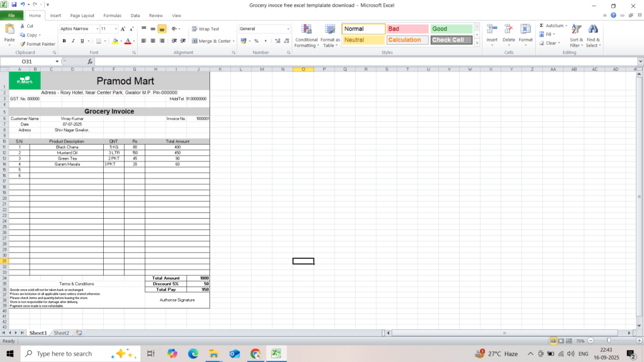Open the Merge & Center dropdown arrow
The image size is (644, 362).
[233, 41]
